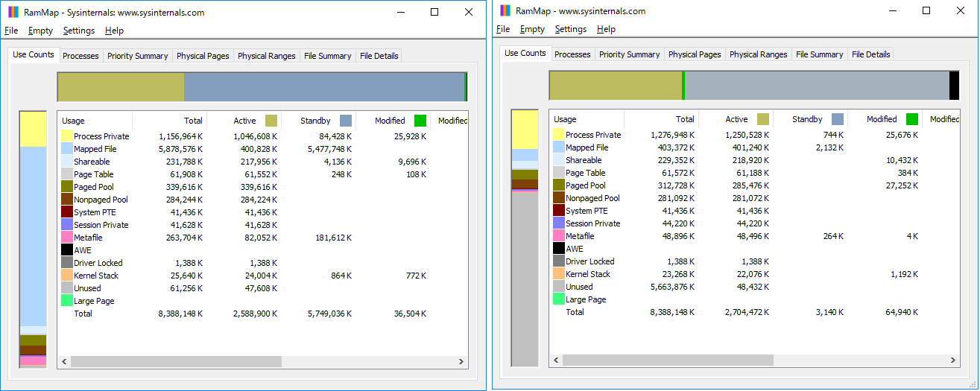Switch to Physical Pages tab in left window
Screen dimensions: 980x391
click(203, 56)
